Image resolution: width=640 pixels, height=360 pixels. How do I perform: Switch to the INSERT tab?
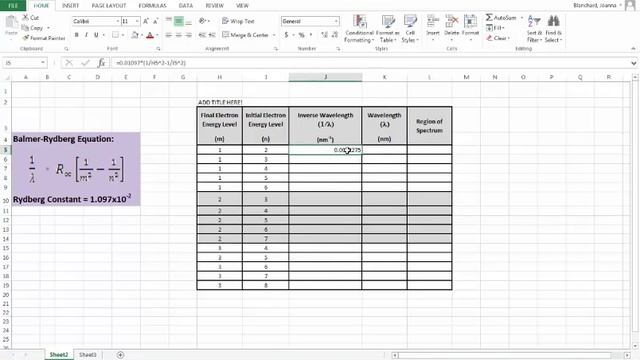coord(70,6)
